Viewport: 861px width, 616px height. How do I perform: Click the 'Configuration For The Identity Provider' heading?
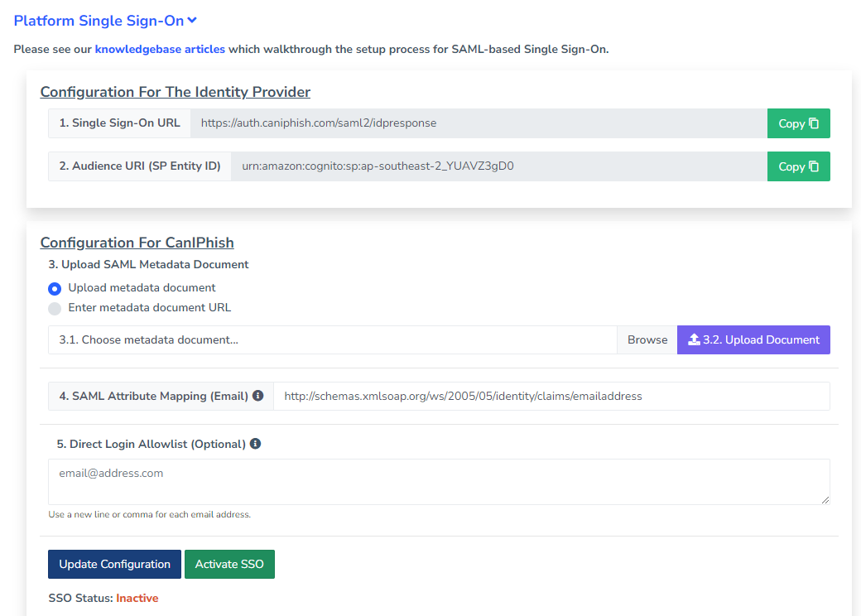[x=176, y=92]
